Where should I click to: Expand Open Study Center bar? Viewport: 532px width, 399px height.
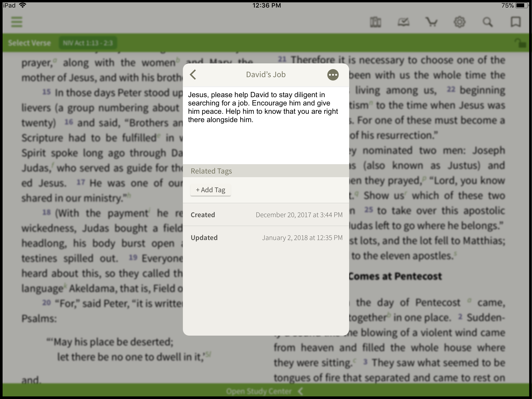pos(264,391)
